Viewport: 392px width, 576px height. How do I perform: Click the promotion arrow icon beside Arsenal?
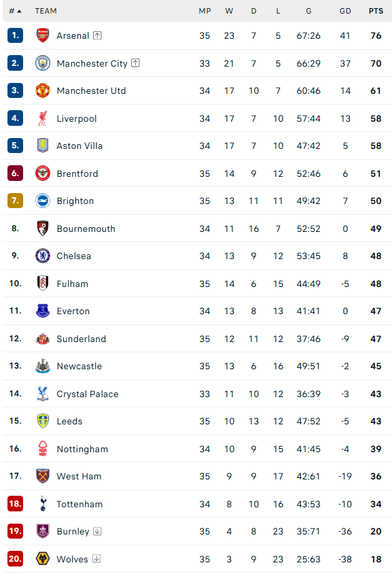(97, 35)
